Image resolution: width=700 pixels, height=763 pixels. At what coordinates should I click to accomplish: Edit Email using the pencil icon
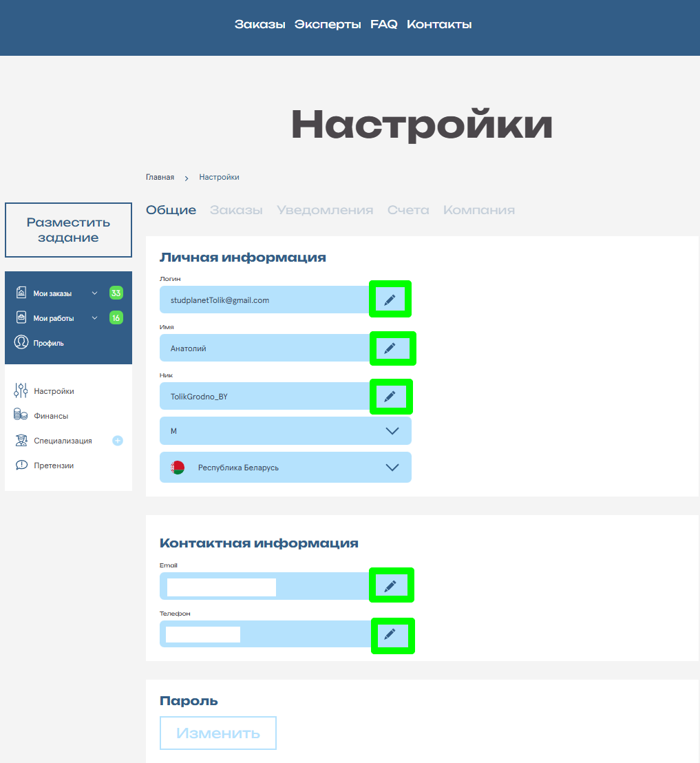pos(390,586)
